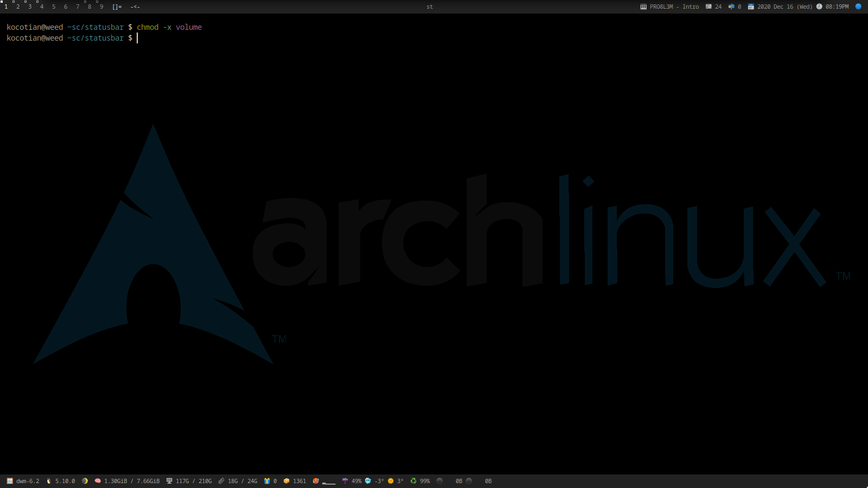Click the clock icon beside 08:19PM
Viewport: 868px width, 488px height.
819,7
